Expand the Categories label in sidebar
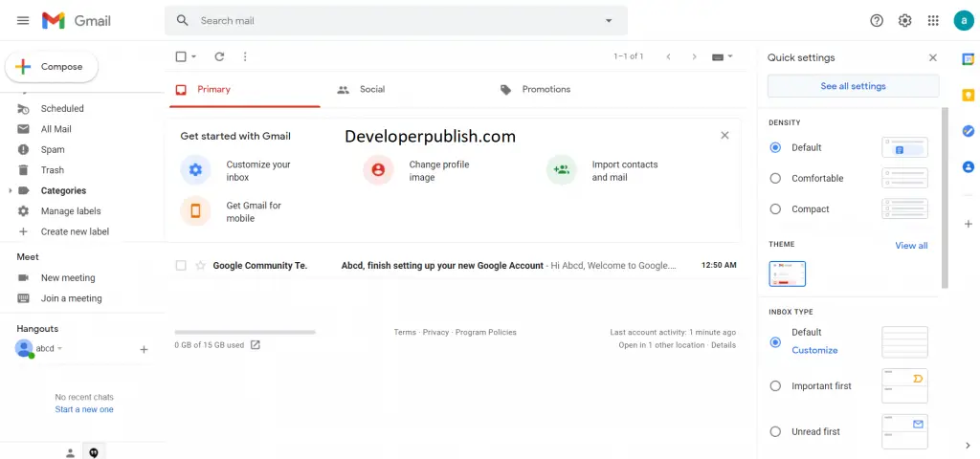Image resolution: width=980 pixels, height=459 pixels. [x=10, y=190]
